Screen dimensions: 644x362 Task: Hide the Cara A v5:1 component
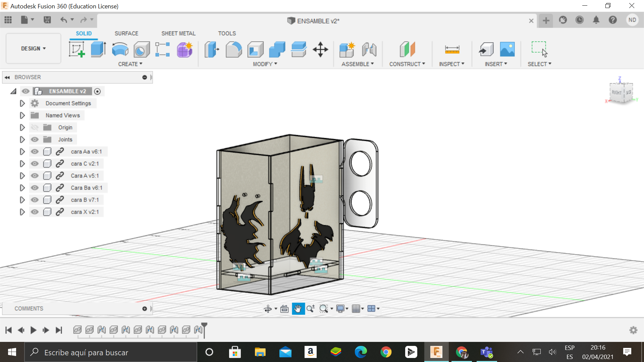35,176
